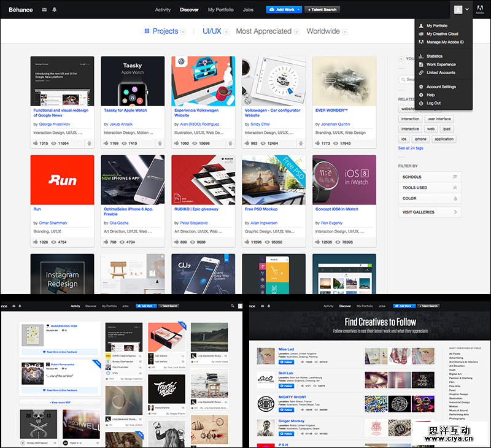Expand the Worldwide location dropdown

click(327, 31)
